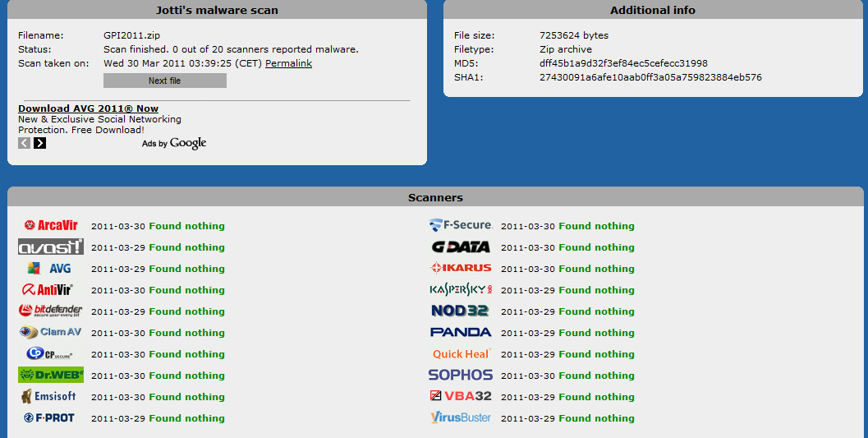Click the Quick Heal scanner logo
Viewport: 868px width, 438px height.
click(x=461, y=353)
